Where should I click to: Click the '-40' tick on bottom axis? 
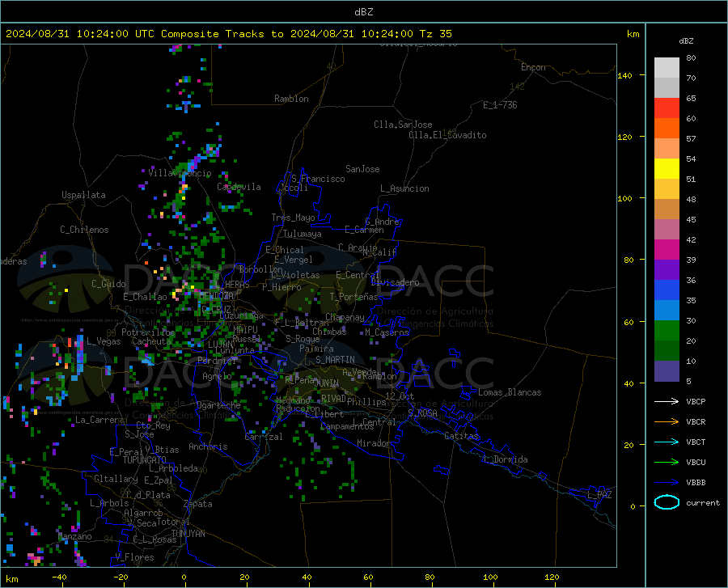[x=59, y=577]
